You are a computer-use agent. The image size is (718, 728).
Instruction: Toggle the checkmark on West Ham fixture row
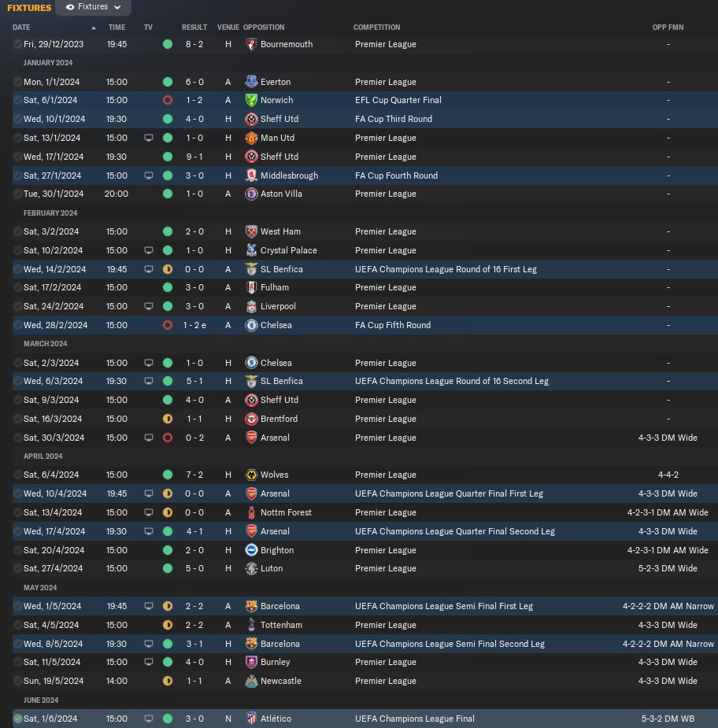coord(17,231)
